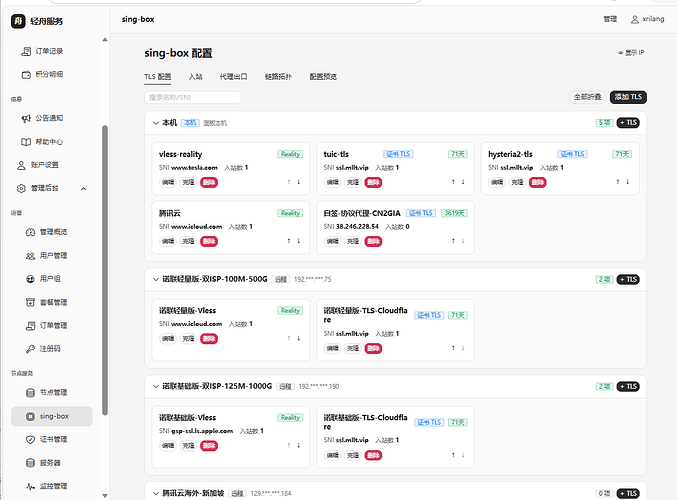Click the 5项 count badge in 本机
677x500 pixels.
coord(604,123)
